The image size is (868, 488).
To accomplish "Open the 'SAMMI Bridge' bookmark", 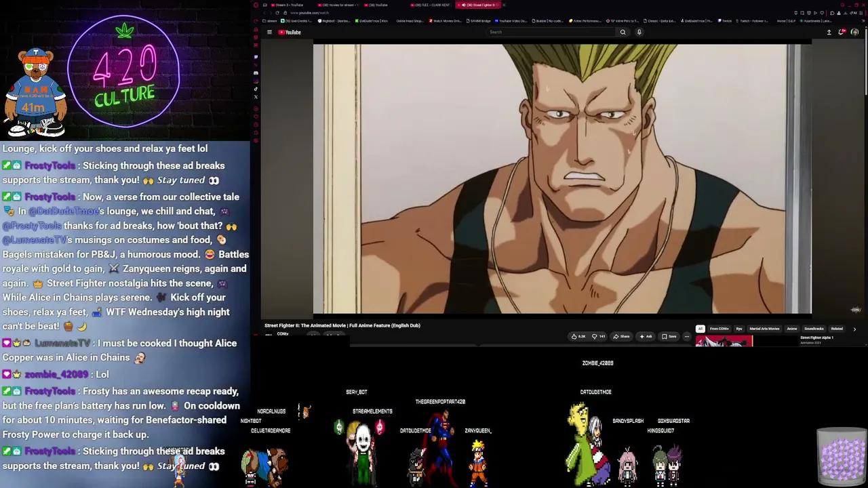I will pos(478,21).
